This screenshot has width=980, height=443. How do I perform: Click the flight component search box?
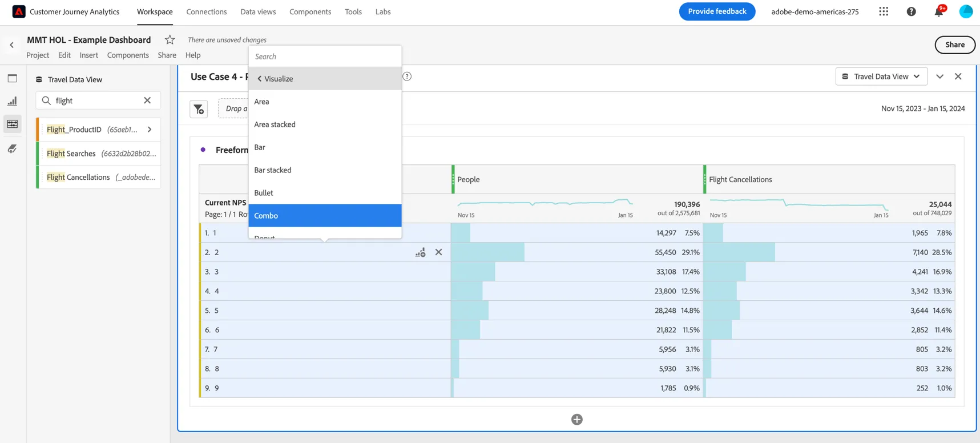[98, 100]
